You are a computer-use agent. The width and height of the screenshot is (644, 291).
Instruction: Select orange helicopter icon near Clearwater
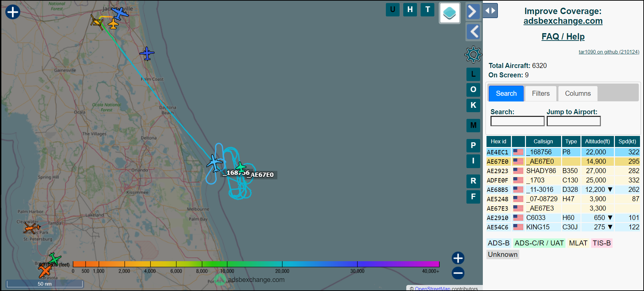coord(31,228)
